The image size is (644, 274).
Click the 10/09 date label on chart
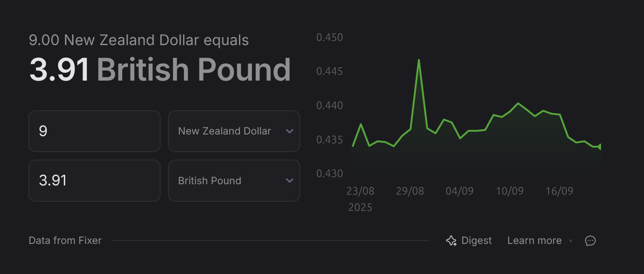[509, 191]
